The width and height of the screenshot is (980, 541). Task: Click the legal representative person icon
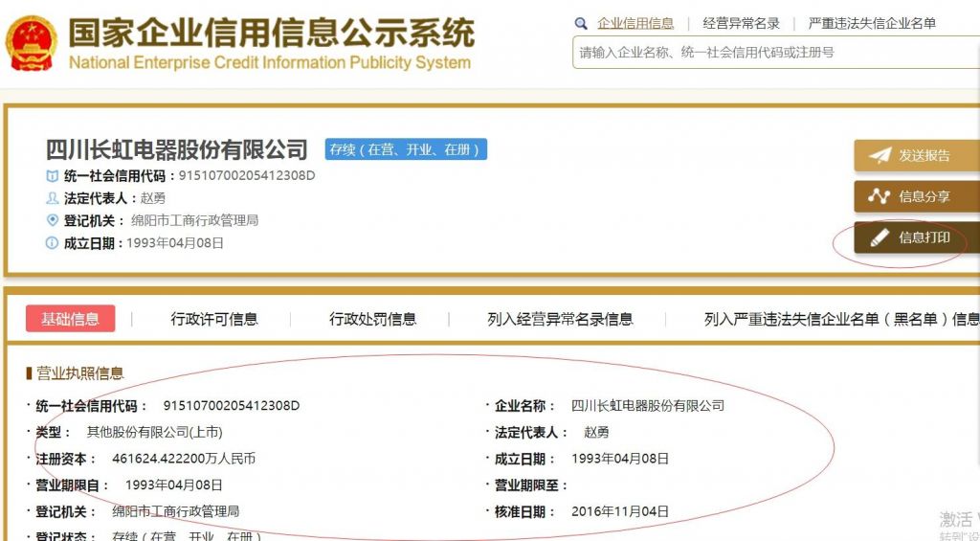point(53,198)
